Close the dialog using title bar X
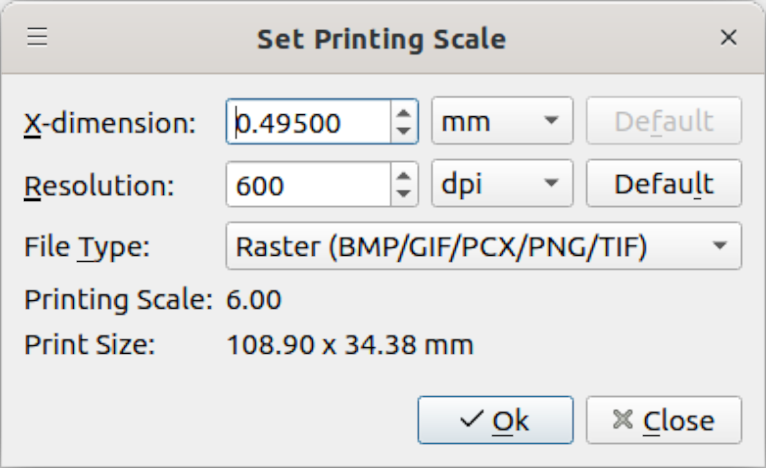Image resolution: width=766 pixels, height=468 pixels. point(728,38)
